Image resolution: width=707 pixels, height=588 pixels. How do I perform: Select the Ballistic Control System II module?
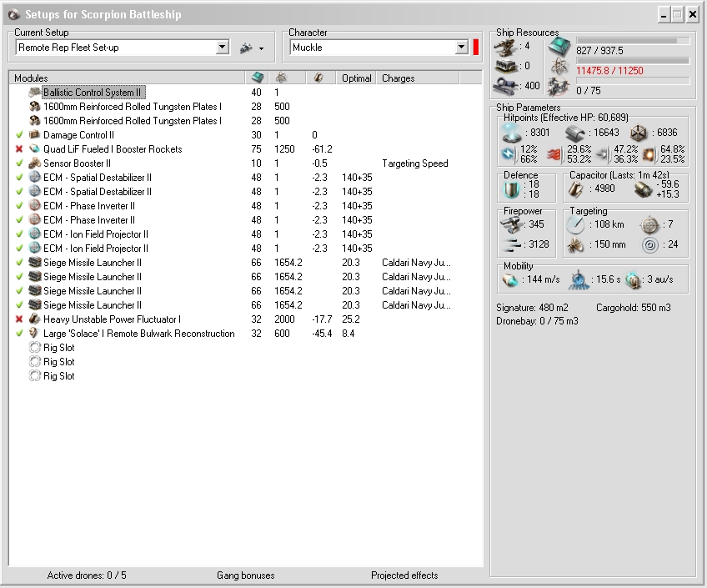tap(92, 93)
